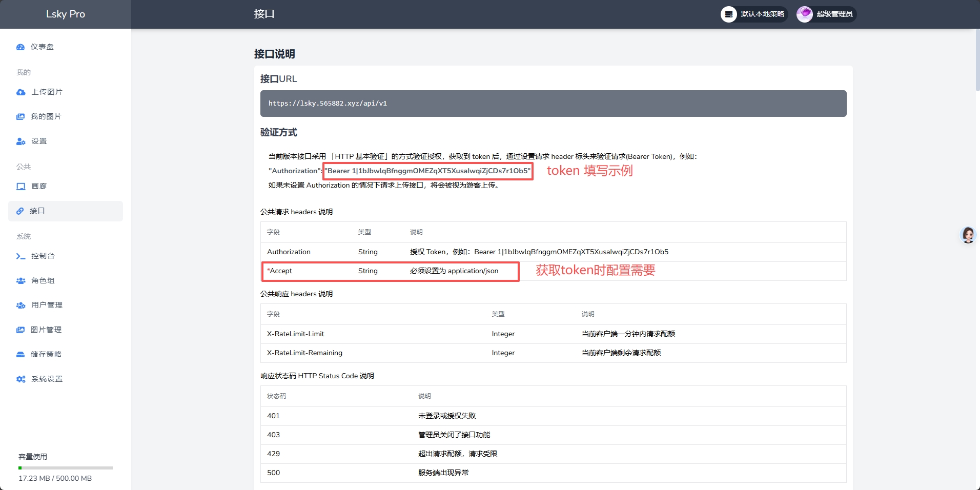Screen dimensions: 980x490
Task: Click the gallery monitor icon
Action: [21, 187]
